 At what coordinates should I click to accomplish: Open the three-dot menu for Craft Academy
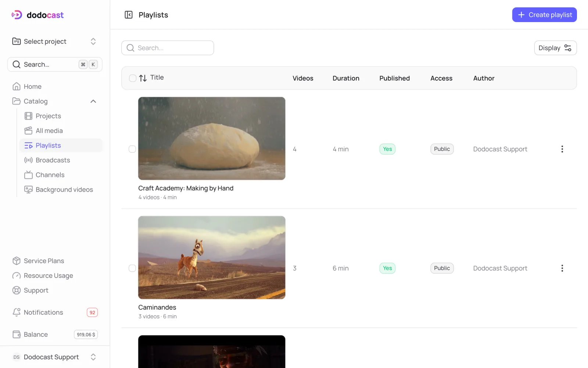point(562,149)
